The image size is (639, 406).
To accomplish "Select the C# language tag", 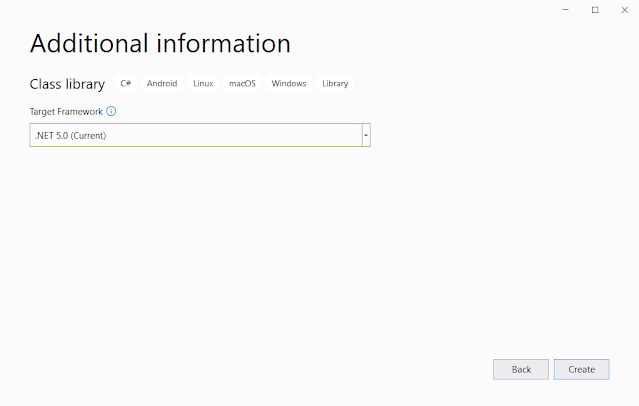I will pyautogui.click(x=126, y=84).
